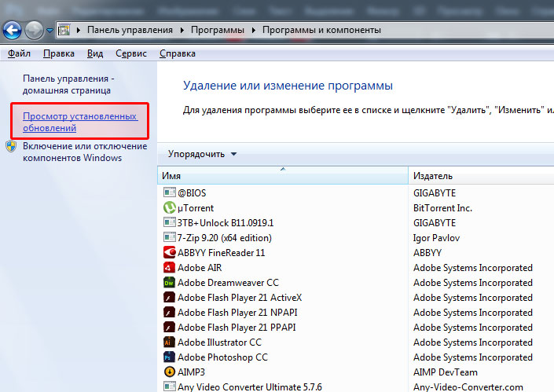Open the Сервис menu
554x392 pixels.
click(131, 53)
